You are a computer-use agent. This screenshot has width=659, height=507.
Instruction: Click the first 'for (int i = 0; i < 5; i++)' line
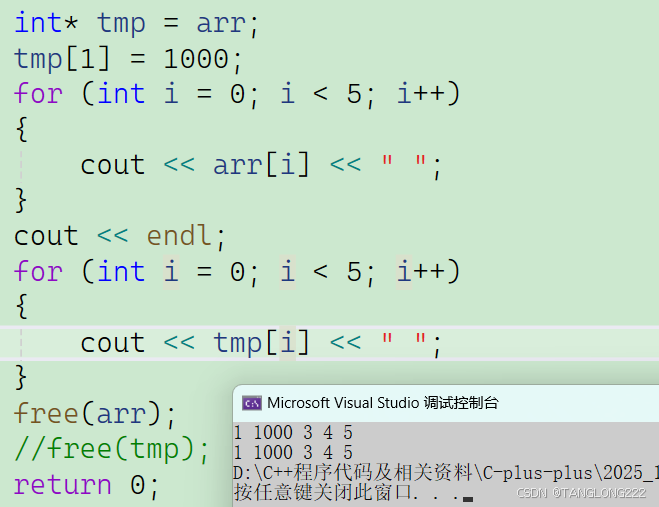point(237,94)
